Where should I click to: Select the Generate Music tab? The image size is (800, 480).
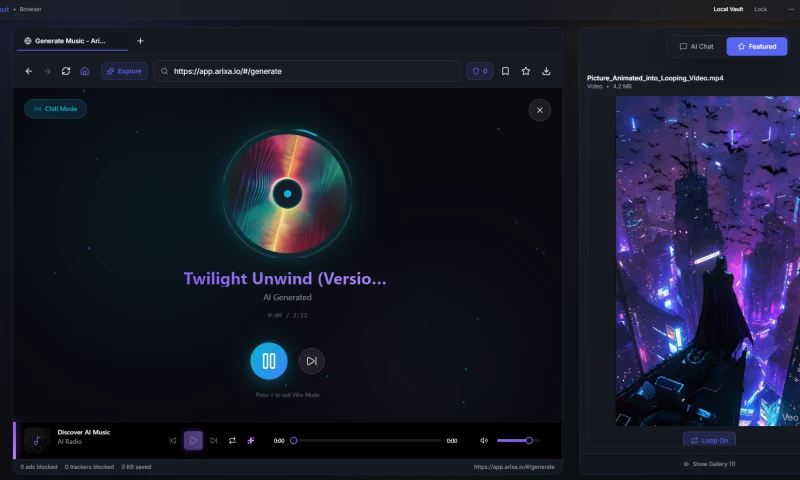point(70,41)
